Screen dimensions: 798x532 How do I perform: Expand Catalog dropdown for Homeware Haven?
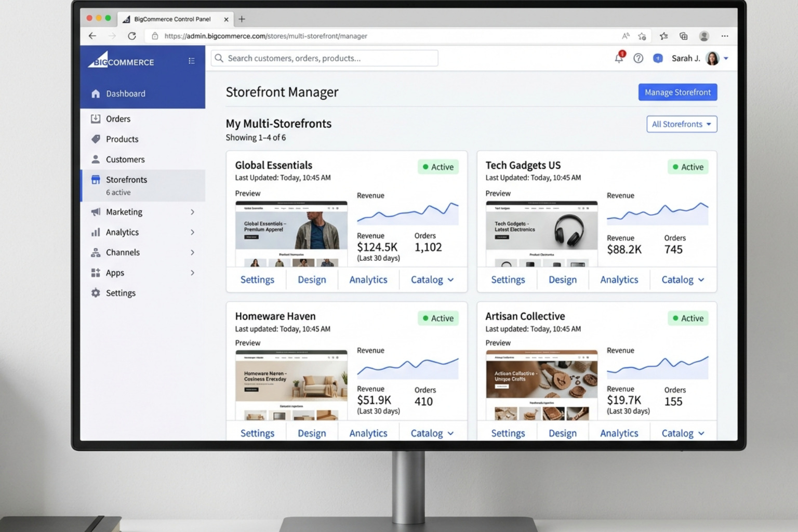[x=432, y=433]
